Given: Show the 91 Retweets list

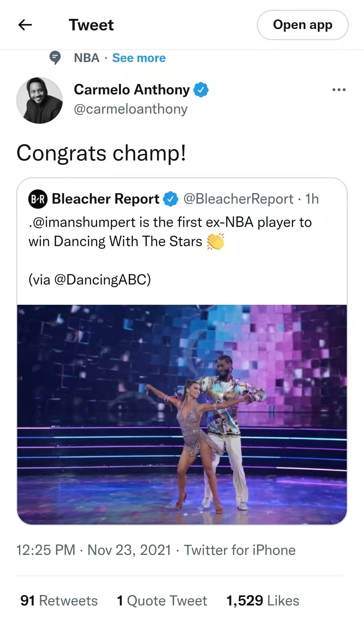Looking at the screenshot, I should [x=59, y=601].
